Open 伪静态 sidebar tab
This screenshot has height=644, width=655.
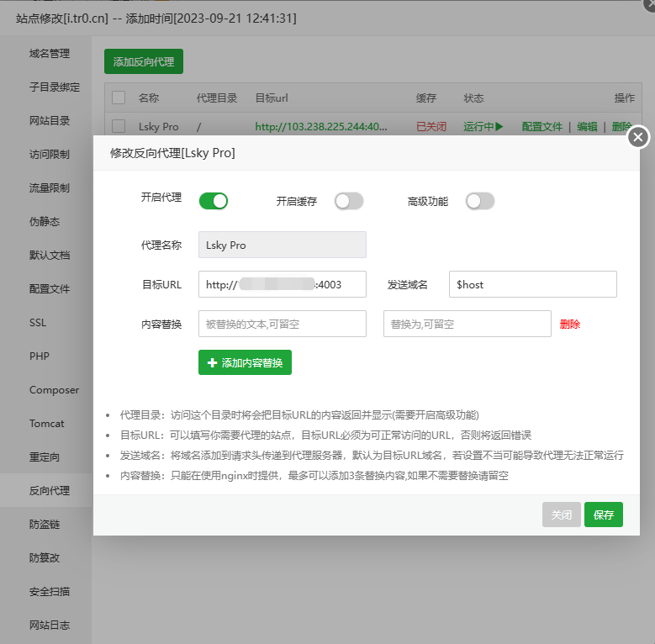click(x=45, y=221)
